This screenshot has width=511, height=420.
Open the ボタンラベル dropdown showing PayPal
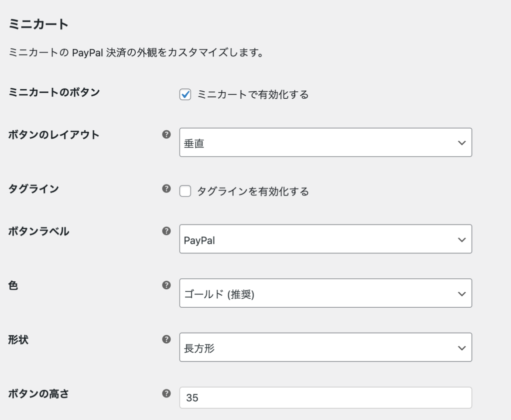325,239
